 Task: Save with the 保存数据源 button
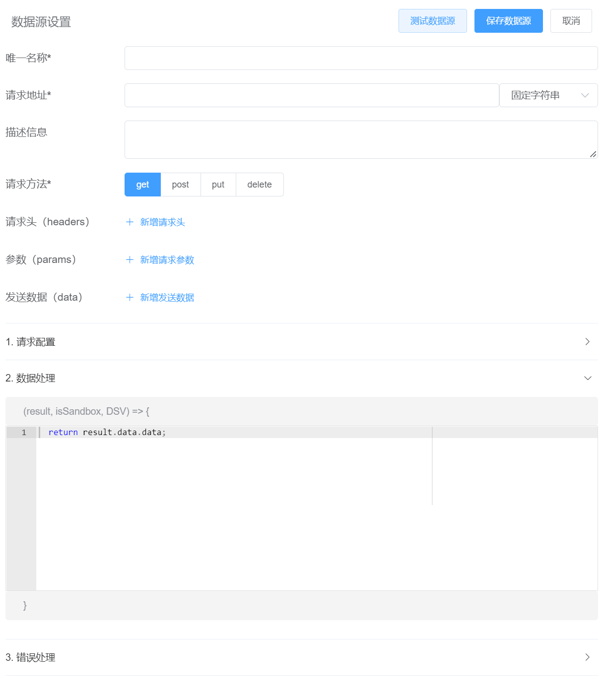[508, 21]
